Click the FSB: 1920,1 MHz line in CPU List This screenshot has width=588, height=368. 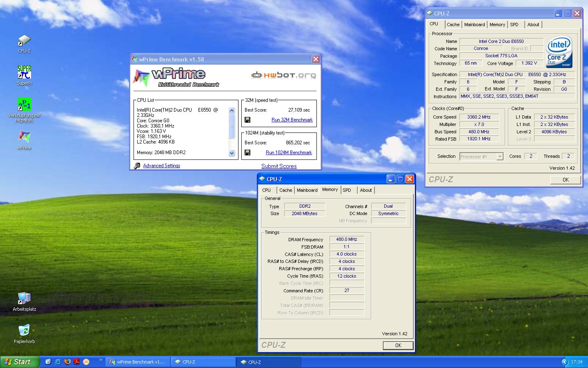click(154, 137)
